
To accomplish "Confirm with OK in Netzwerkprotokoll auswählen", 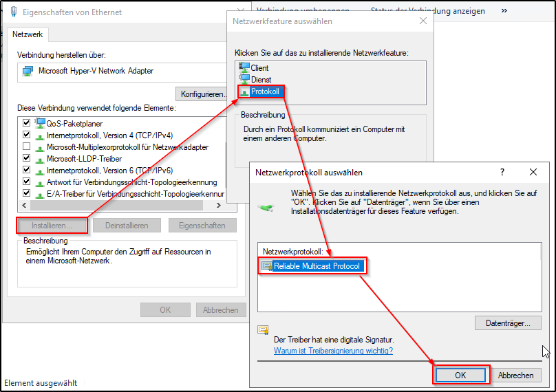I will [x=460, y=375].
